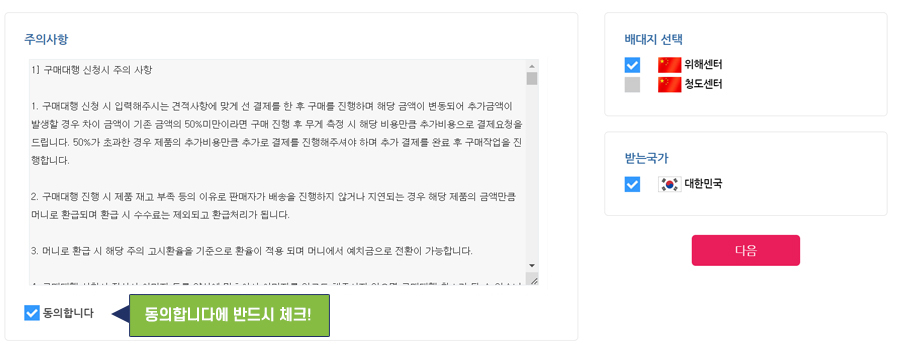The image size is (900, 361).
Task: Click inside the 주의사항 notice text area
Action: point(278,172)
